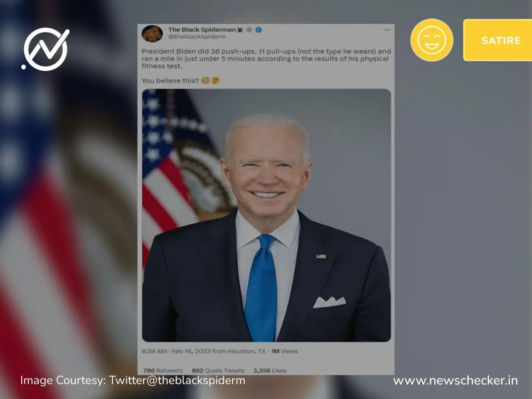
Task: Open the tweet's three-dot more menu
Action: tap(387, 30)
